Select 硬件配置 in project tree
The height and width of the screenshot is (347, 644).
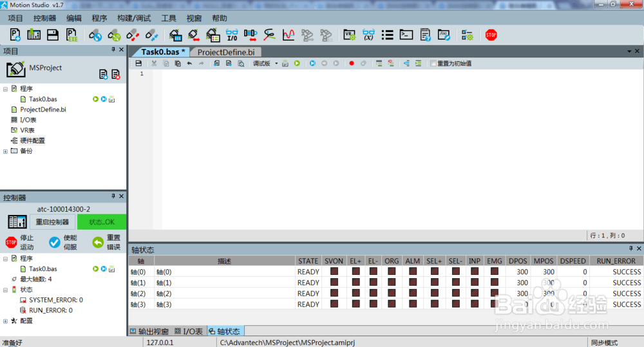click(32, 140)
